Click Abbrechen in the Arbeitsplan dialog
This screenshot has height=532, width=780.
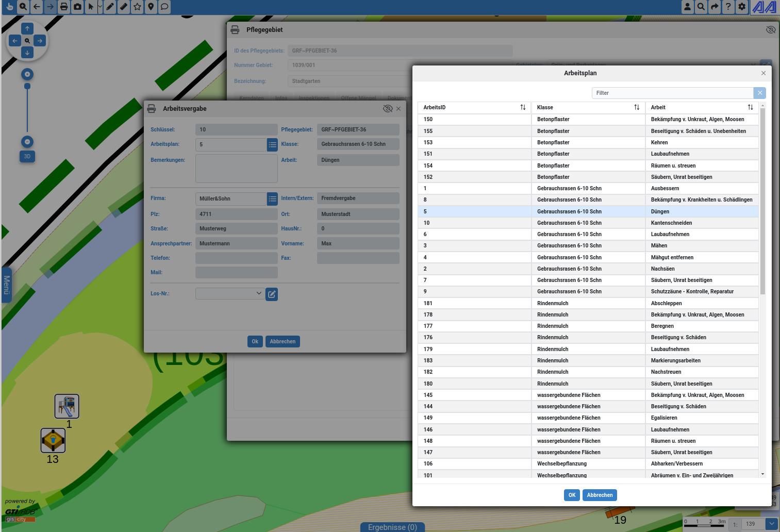point(600,495)
